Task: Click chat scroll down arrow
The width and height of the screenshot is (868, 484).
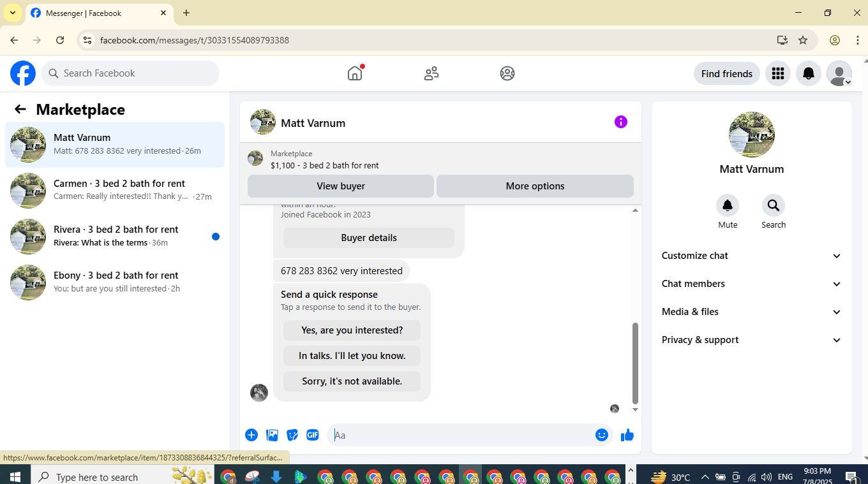Action: 635,409
